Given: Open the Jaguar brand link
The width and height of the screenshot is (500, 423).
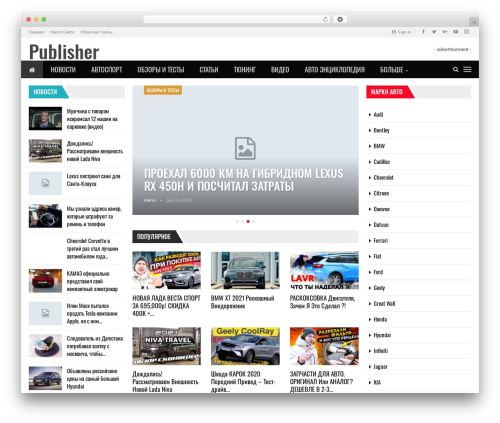Looking at the screenshot, I should click(380, 367).
